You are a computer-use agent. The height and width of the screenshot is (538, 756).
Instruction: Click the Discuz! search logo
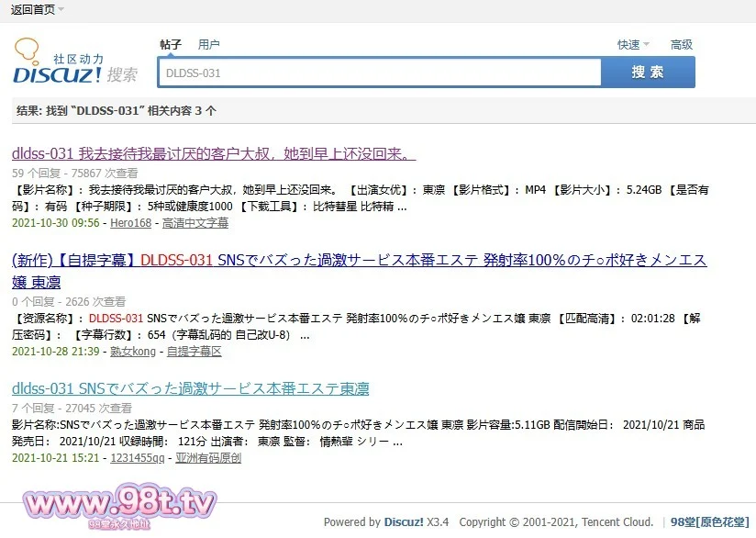(75, 62)
